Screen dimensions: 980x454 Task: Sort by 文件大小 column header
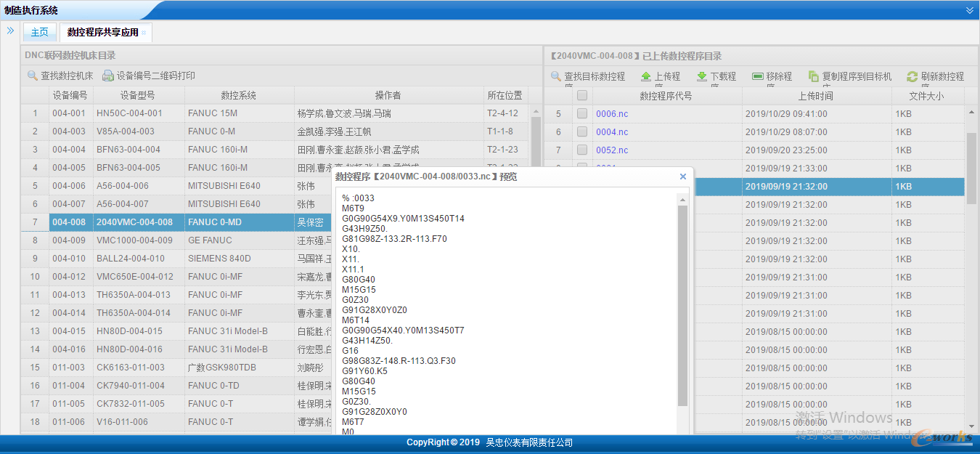(927, 95)
